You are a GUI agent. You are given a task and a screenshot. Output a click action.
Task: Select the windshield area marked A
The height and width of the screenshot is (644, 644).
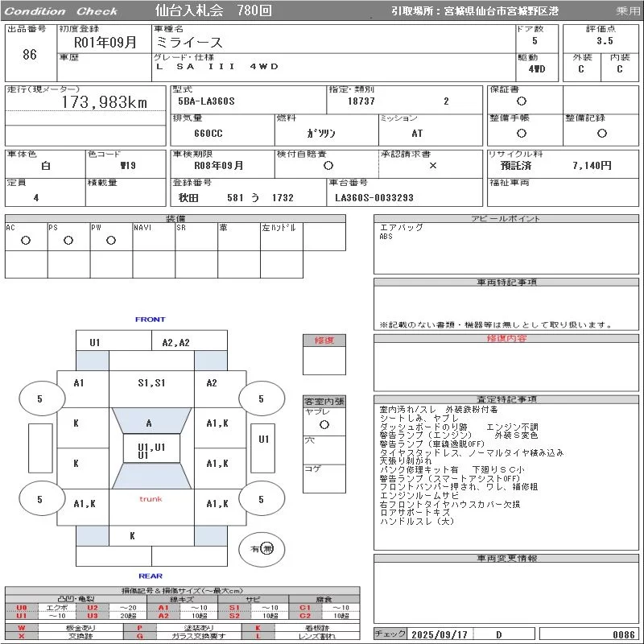coord(149,423)
